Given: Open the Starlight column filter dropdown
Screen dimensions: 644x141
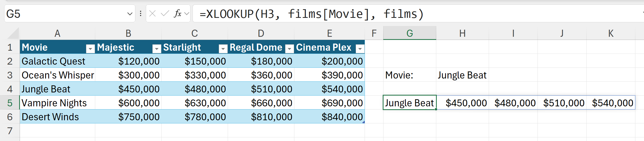Looking at the screenshot, I should [223, 49].
